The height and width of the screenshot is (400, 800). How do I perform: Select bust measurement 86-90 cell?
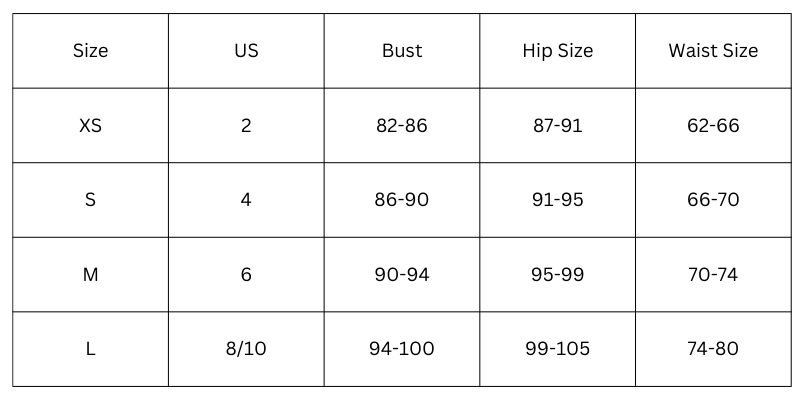pyautogui.click(x=402, y=200)
